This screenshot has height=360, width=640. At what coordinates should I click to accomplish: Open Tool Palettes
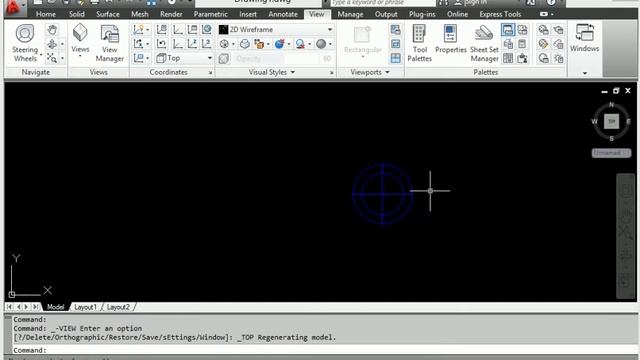click(419, 43)
